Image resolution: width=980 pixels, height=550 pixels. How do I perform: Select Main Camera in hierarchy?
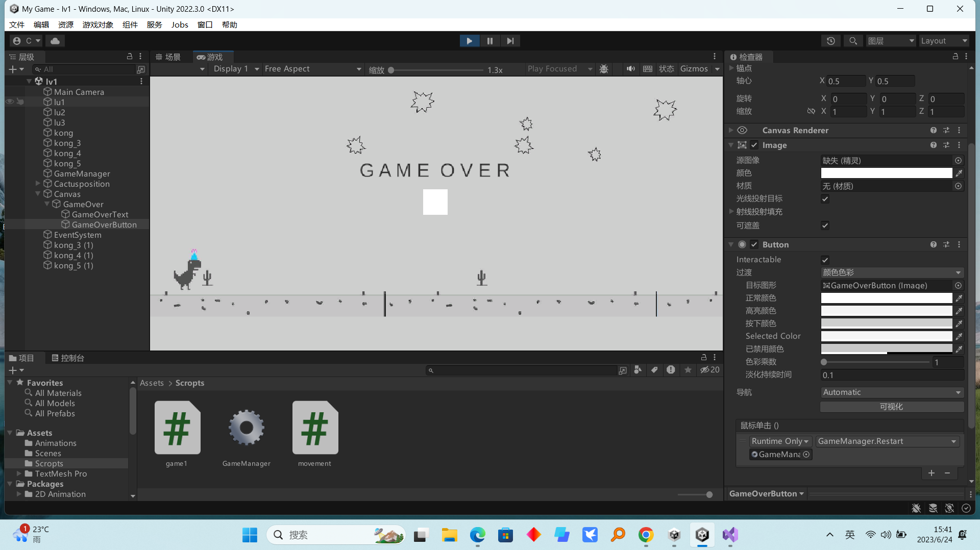point(79,92)
